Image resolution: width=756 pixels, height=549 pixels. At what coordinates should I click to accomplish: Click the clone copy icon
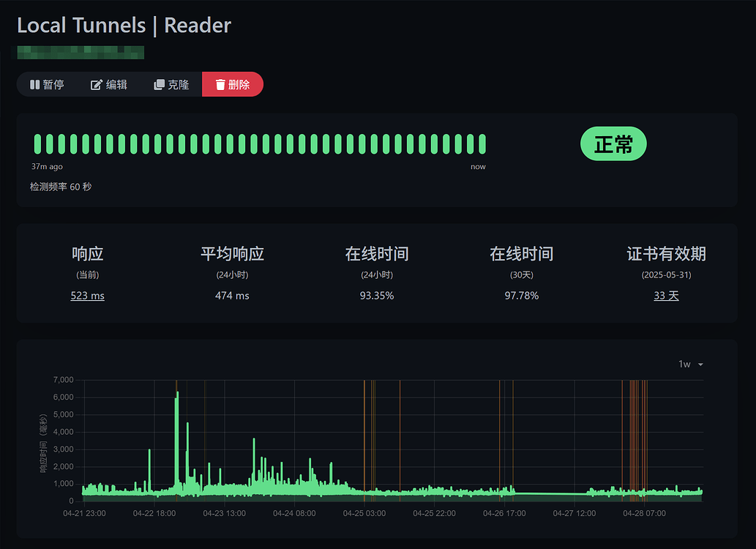pyautogui.click(x=159, y=85)
